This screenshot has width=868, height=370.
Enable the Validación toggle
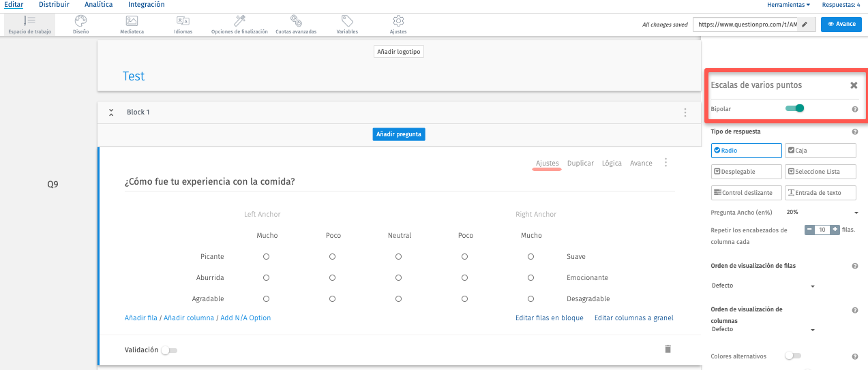tap(169, 350)
